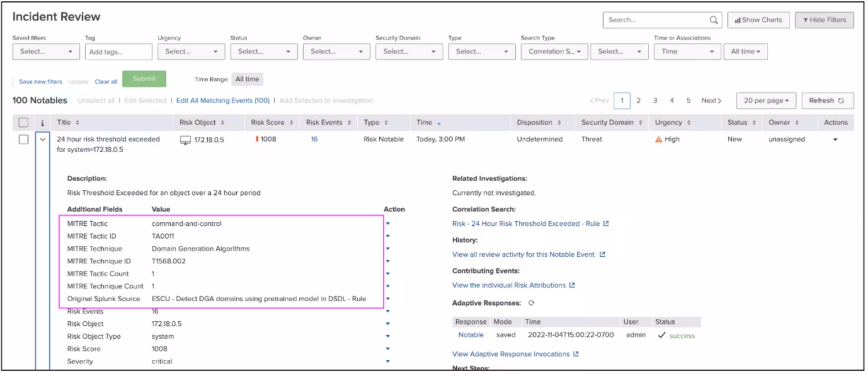The height and width of the screenshot is (374, 868).
Task: Open the Action menu for MITRE Tactic
Action: tap(388, 224)
